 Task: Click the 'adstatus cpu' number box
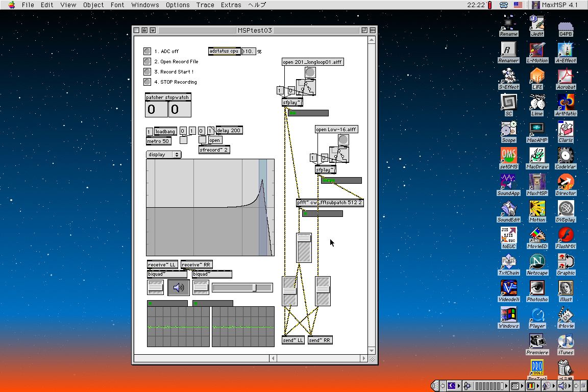(x=249, y=51)
